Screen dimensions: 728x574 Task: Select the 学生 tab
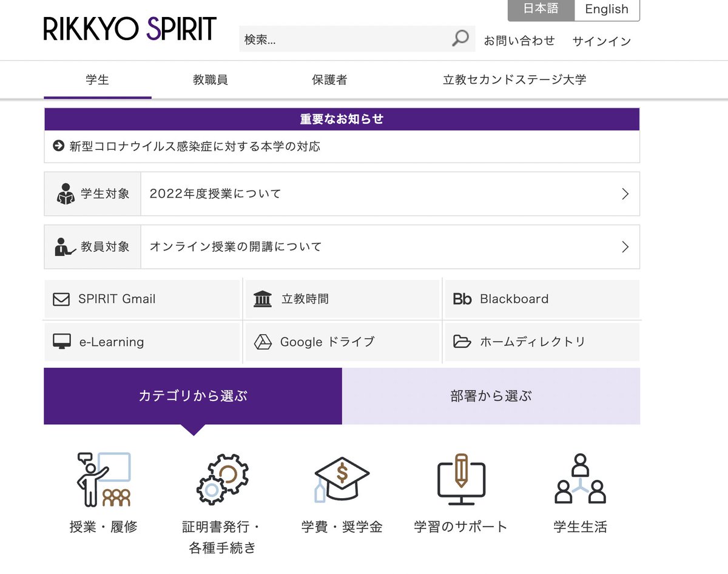(x=98, y=79)
